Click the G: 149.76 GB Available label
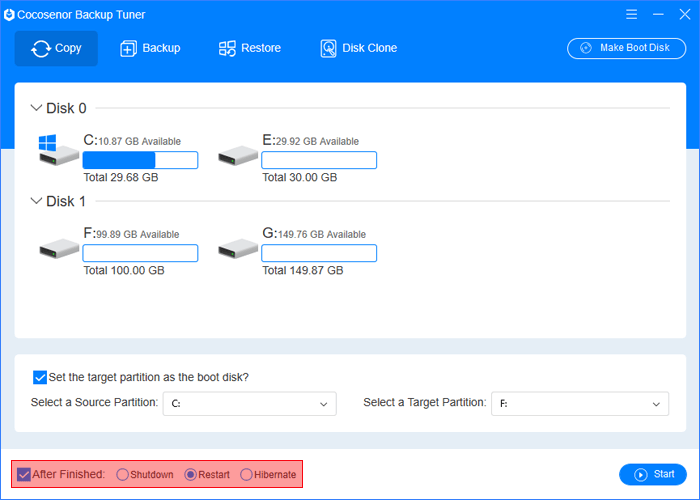This screenshot has height=500, width=700. [x=314, y=233]
